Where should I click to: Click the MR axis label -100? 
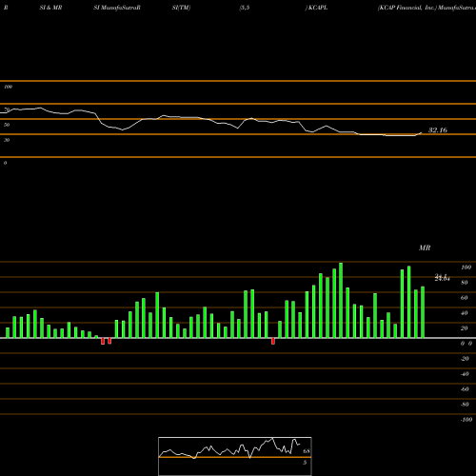[466, 420]
